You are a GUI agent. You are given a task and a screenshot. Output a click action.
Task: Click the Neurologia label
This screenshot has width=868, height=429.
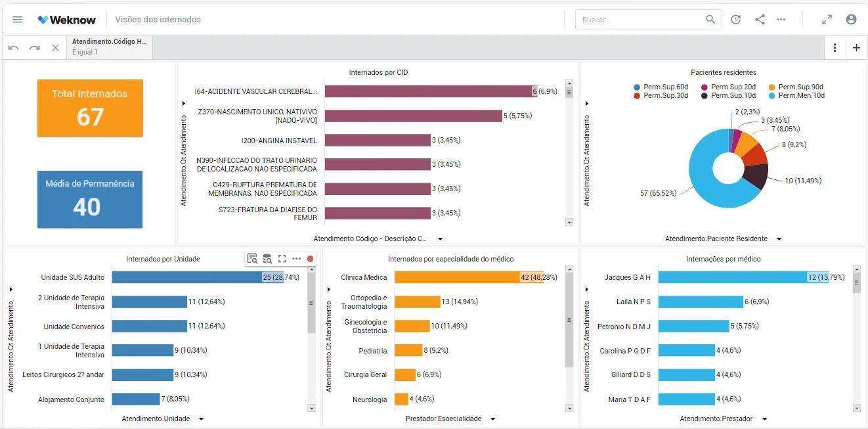370,399
